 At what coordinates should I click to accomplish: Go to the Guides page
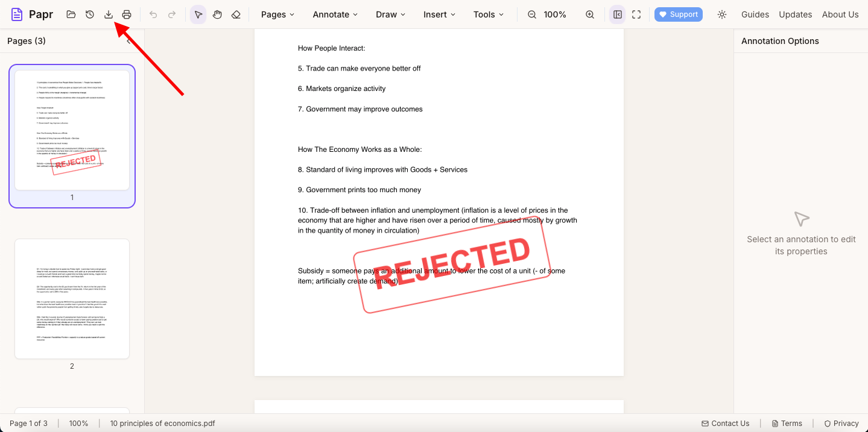point(755,14)
